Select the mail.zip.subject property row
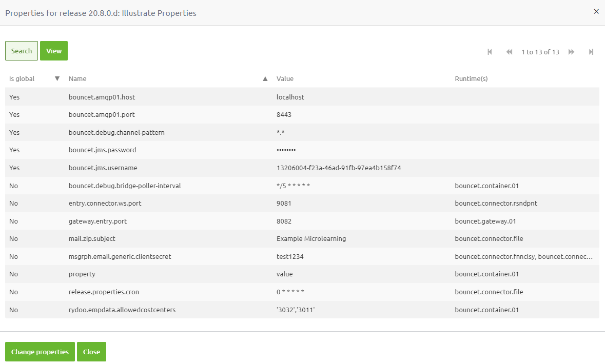 (205, 238)
